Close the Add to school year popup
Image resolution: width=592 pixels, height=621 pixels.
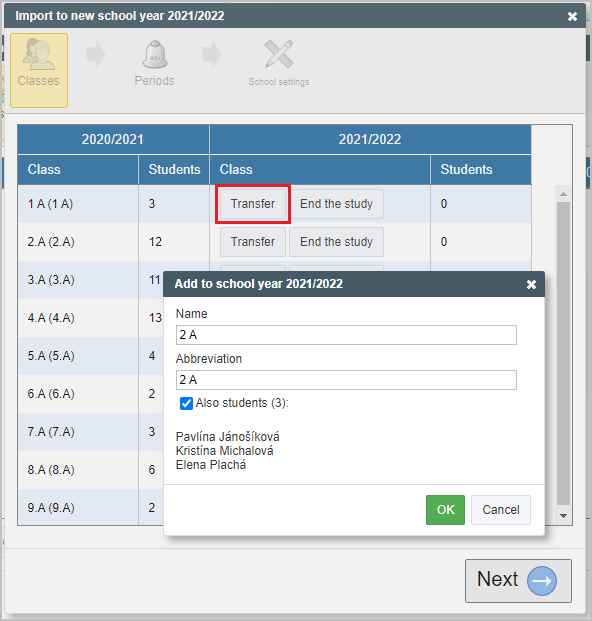[531, 284]
